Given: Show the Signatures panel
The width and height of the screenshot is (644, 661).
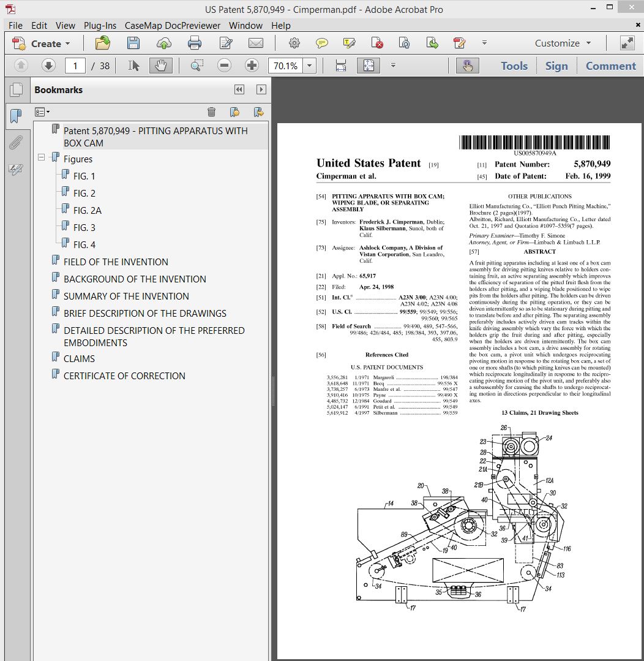Looking at the screenshot, I should 15,169.
